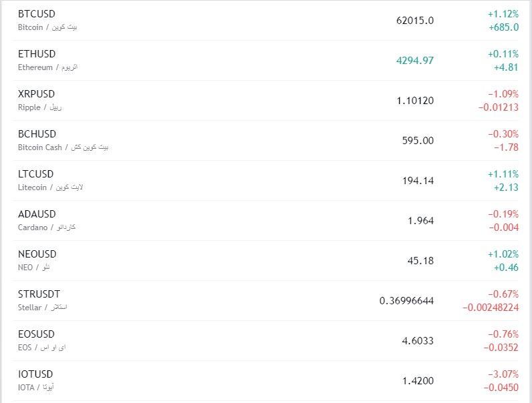Click the EOS −0.76% change value
The width and height of the screenshot is (532, 403).
[x=503, y=334]
